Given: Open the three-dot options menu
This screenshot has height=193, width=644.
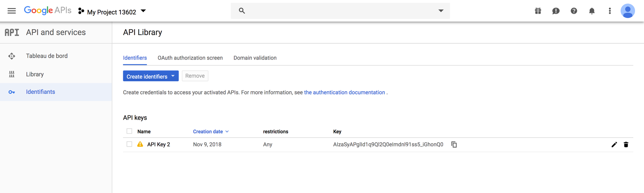Looking at the screenshot, I should (610, 11).
